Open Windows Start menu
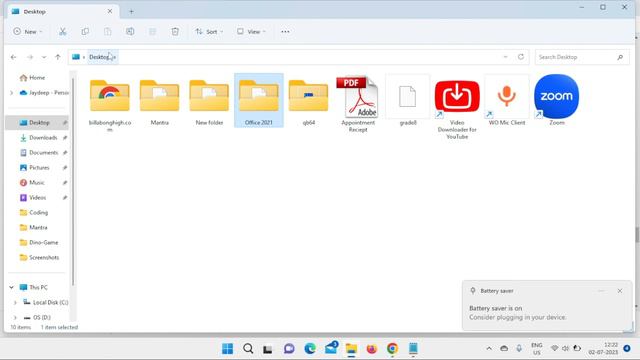This screenshot has height=360, width=640. (x=227, y=349)
